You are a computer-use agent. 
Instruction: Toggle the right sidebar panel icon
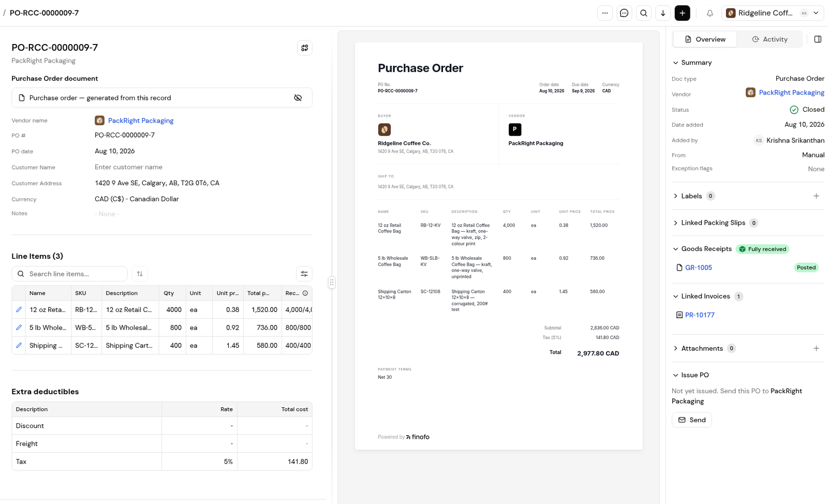click(x=818, y=39)
